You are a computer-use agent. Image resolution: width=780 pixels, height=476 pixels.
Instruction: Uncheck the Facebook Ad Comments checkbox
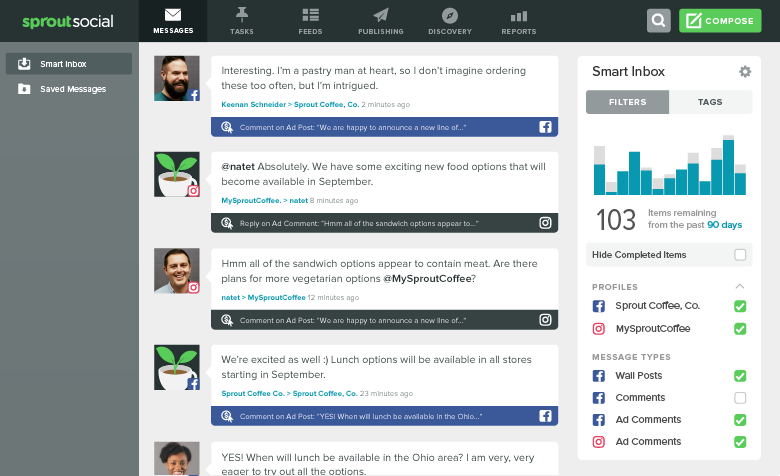pyautogui.click(x=740, y=420)
